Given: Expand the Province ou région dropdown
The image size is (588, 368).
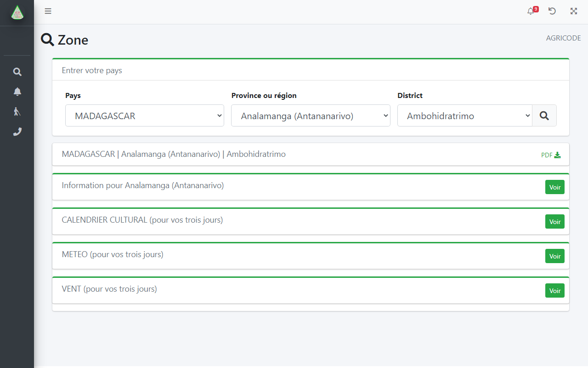Looking at the screenshot, I should [x=311, y=115].
